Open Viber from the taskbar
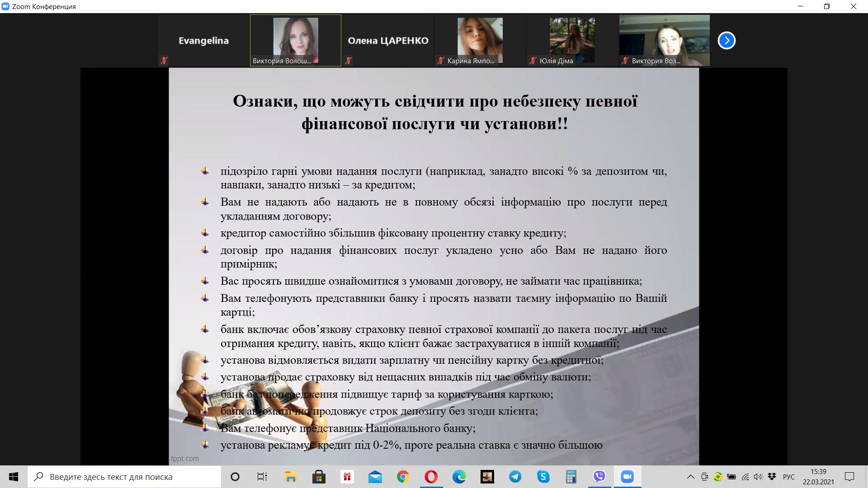The width and height of the screenshot is (868, 488). [x=599, y=477]
